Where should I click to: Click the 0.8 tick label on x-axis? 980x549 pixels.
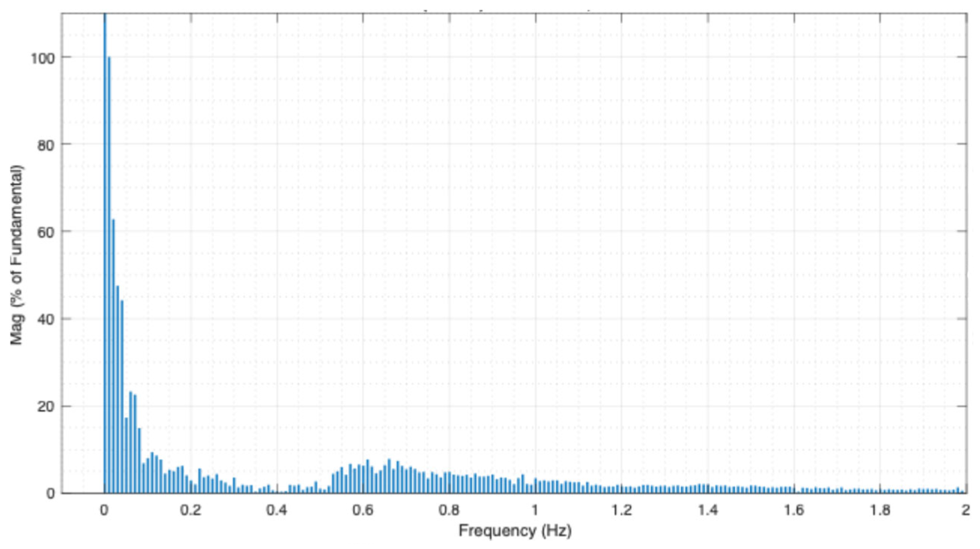(449, 510)
